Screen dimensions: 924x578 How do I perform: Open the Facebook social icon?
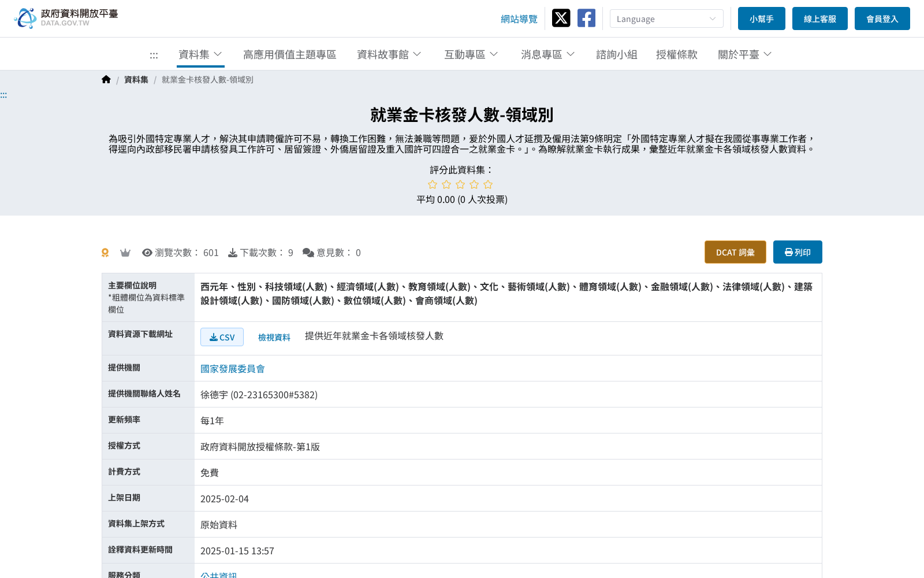click(586, 18)
